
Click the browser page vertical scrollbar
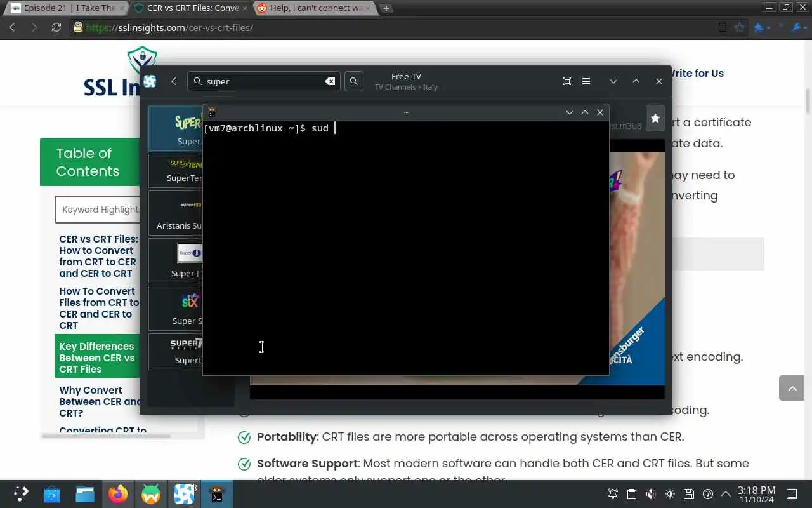tap(808, 102)
